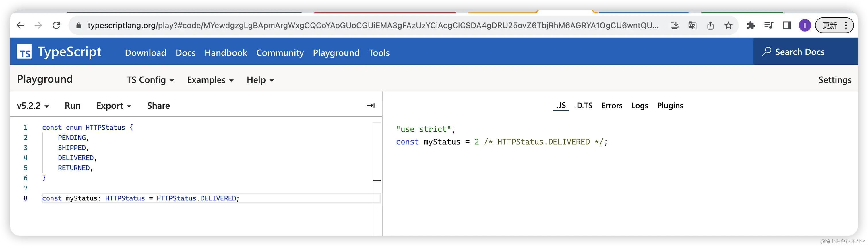868x246 pixels.
Task: Open the Docs nav link
Action: tap(185, 53)
